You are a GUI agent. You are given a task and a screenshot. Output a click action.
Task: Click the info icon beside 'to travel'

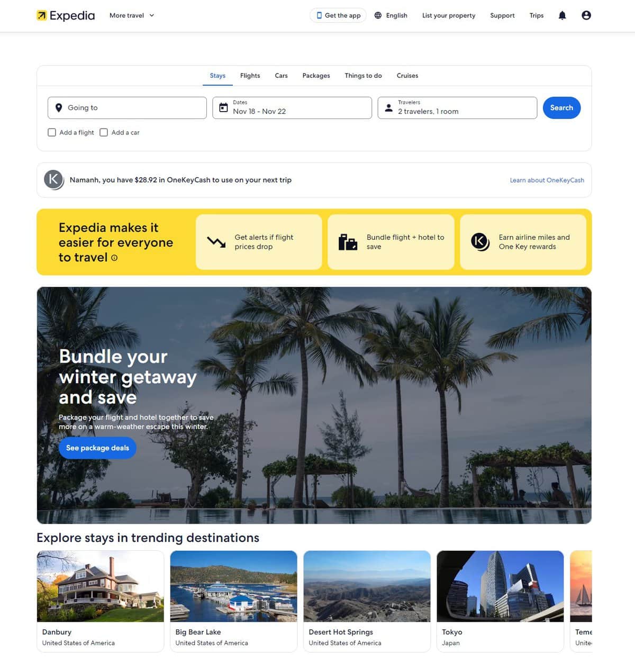114,258
